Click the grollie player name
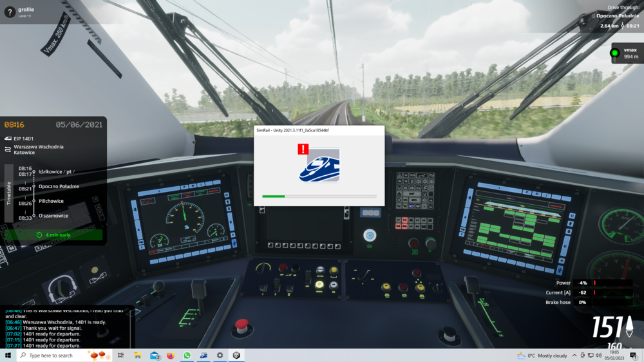This screenshot has height=362, width=644. (26, 10)
